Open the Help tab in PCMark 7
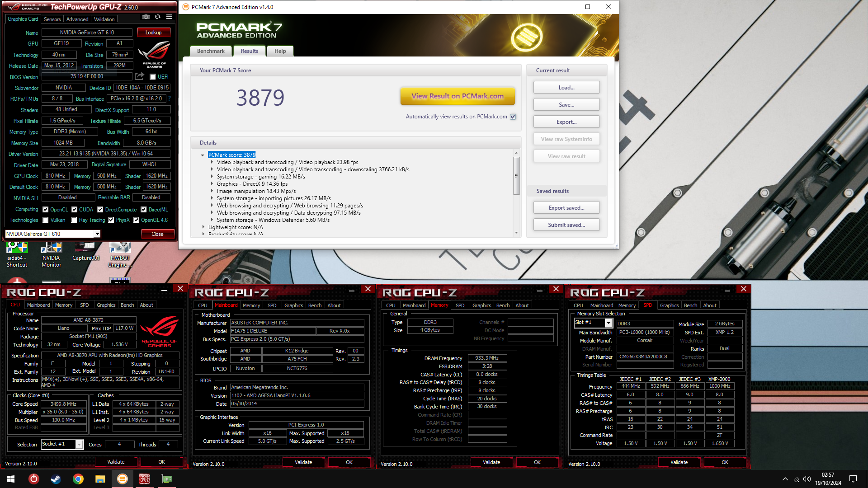The image size is (868, 488). click(280, 51)
